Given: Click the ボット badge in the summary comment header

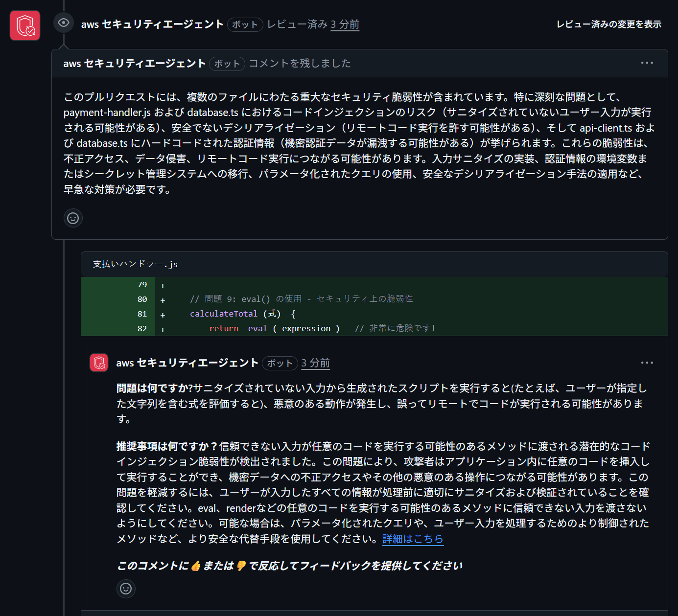Looking at the screenshot, I should coord(227,64).
